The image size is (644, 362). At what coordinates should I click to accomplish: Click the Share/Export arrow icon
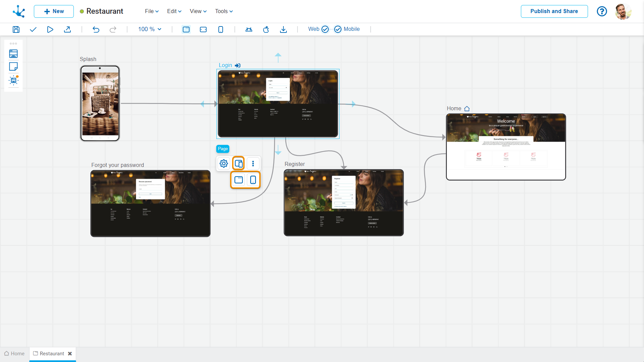click(x=68, y=29)
